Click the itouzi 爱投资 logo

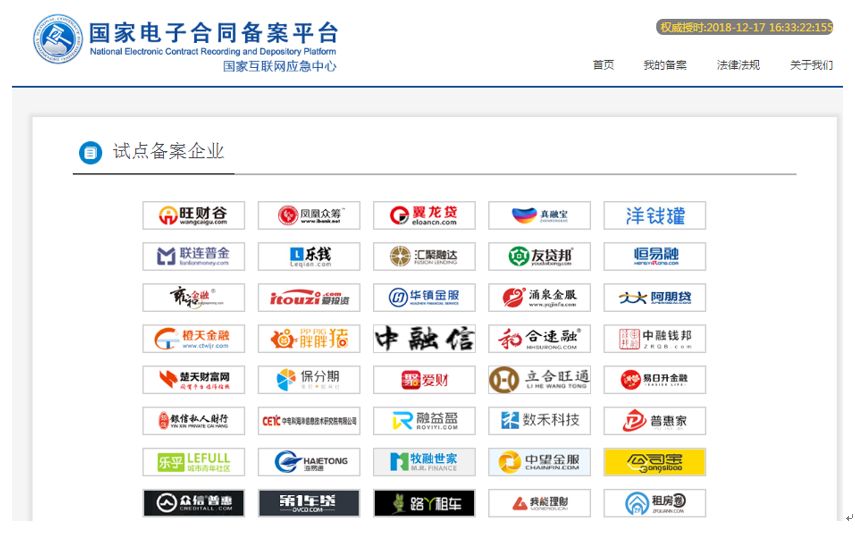click(309, 298)
